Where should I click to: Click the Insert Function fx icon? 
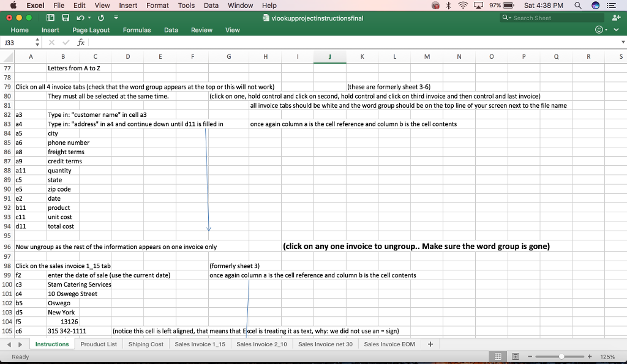(x=81, y=42)
